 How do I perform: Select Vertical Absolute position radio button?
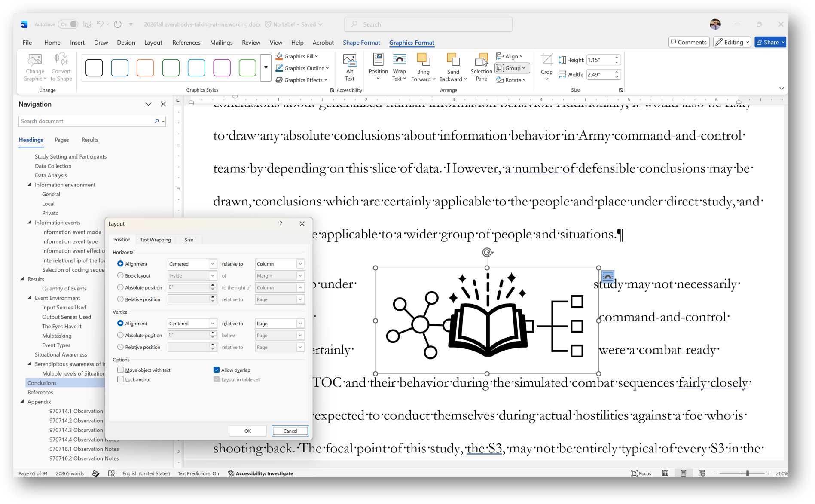tap(120, 335)
